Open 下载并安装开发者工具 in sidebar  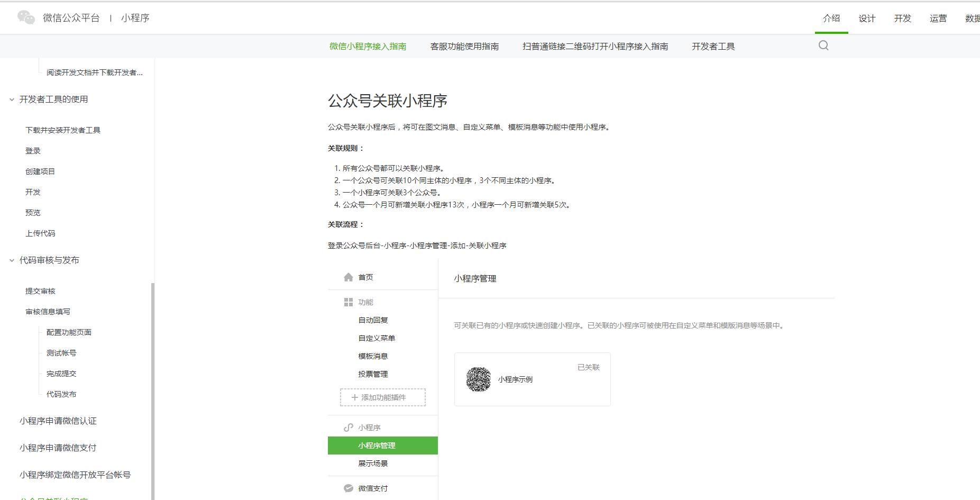tap(63, 130)
